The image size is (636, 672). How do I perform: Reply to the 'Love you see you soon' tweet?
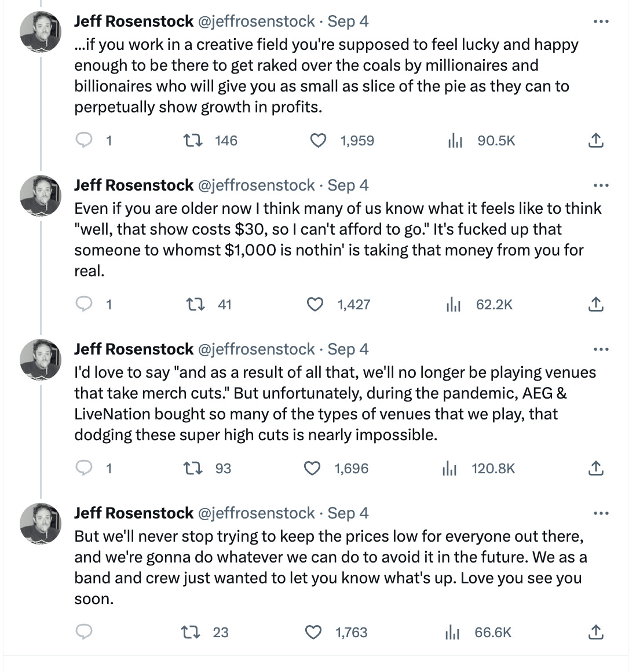click(x=85, y=632)
